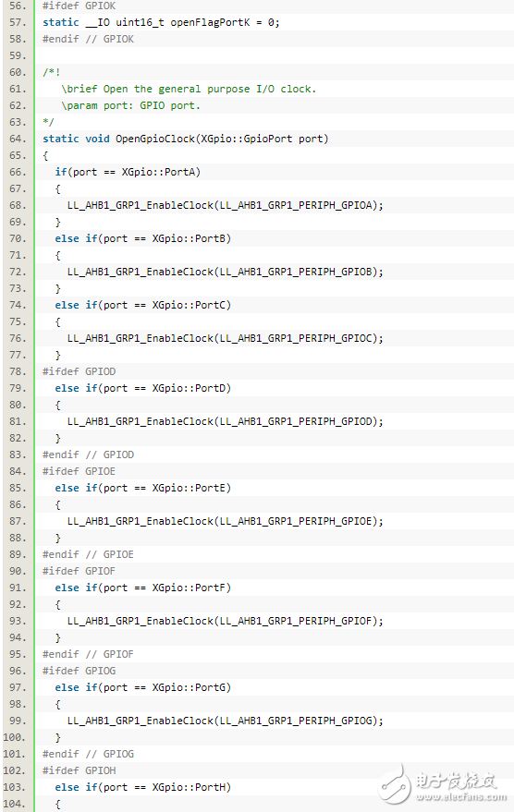The image size is (514, 812).
Task: Click the LL_AHB1_GRP1_PERIPH_GPIOD EnableClock call
Action: point(226,421)
